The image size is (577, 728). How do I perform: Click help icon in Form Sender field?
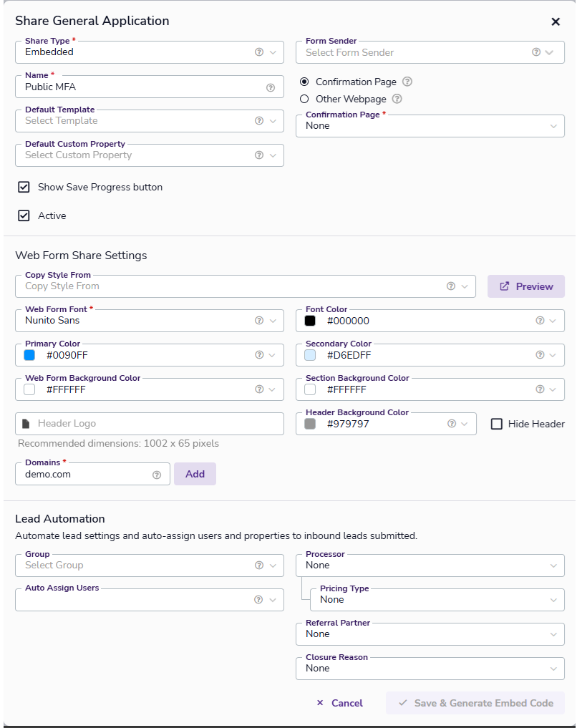(x=536, y=52)
